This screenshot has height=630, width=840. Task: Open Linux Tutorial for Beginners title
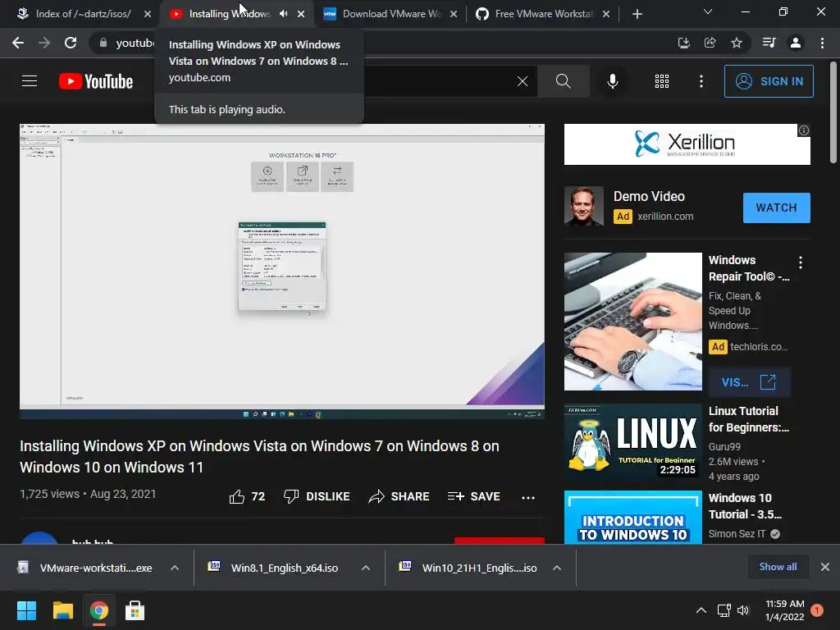[x=748, y=419]
